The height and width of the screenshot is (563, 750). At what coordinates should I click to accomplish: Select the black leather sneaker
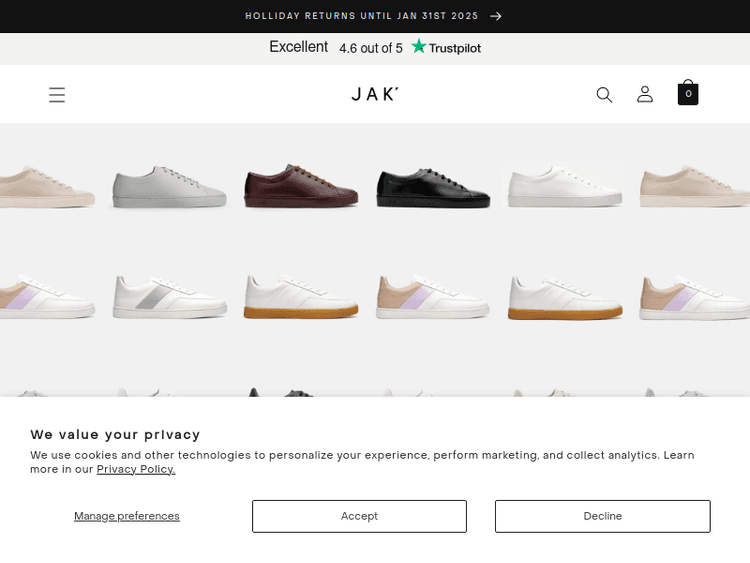(433, 186)
